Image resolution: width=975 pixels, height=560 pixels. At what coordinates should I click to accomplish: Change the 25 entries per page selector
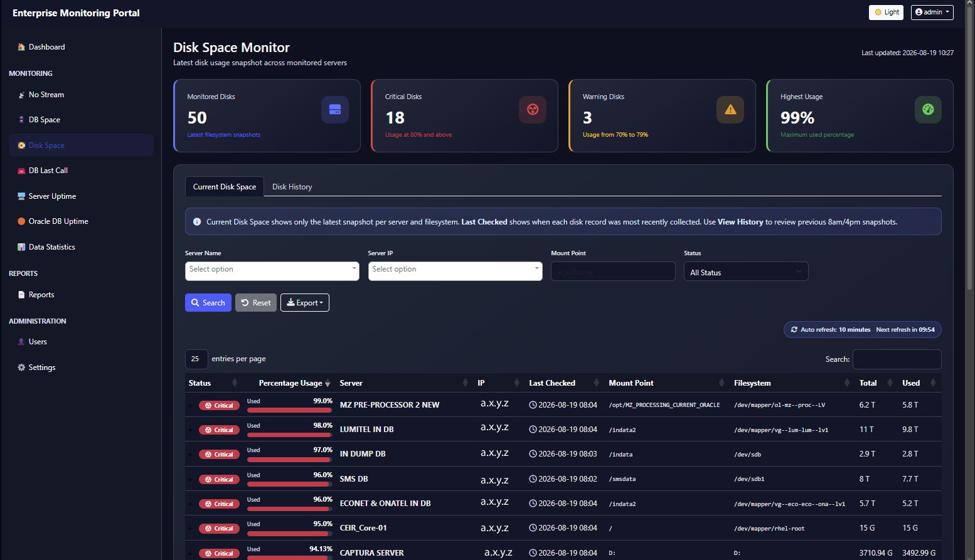click(196, 359)
